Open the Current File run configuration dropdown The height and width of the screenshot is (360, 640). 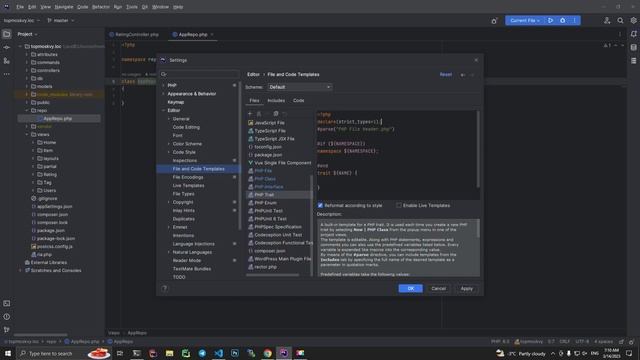coord(525,20)
